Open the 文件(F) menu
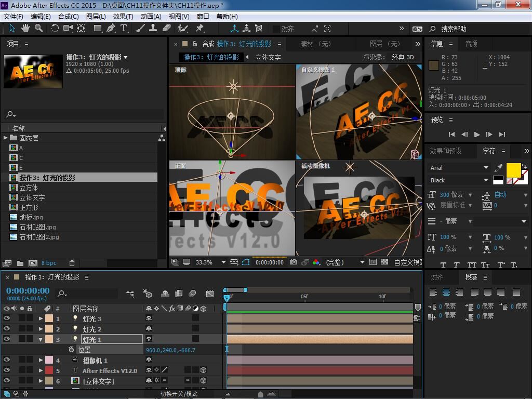Screen dimensions: 532x399 [x=13, y=16]
